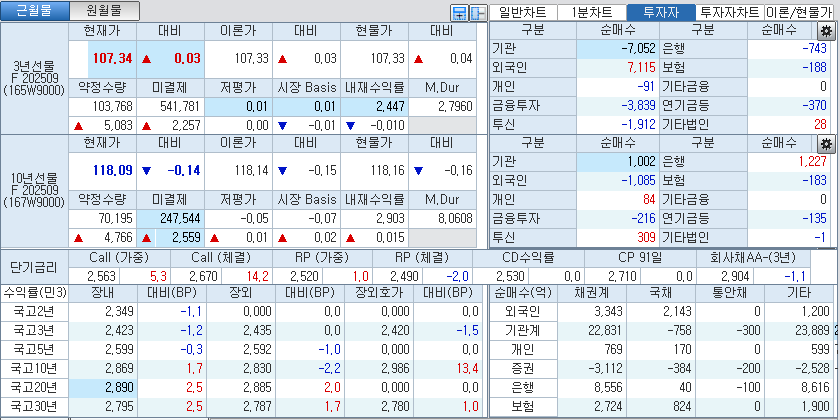Switch to the 원월물 tab

[105, 11]
